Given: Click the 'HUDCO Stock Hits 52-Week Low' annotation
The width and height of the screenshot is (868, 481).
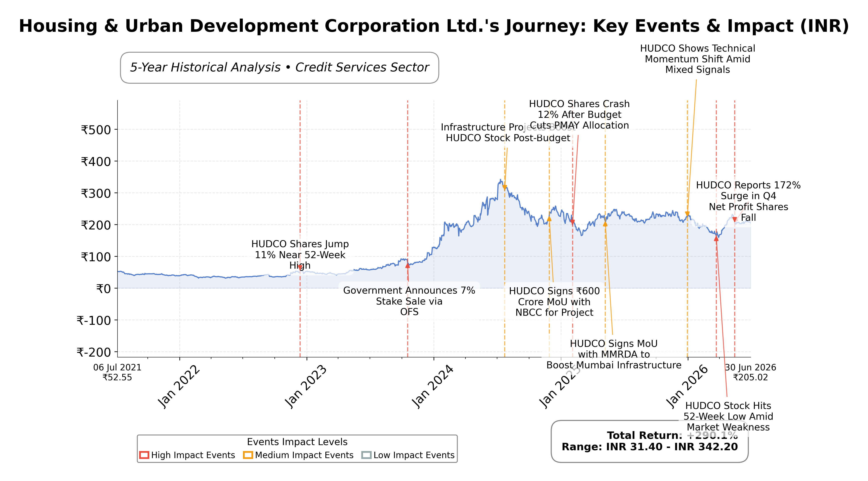Looking at the screenshot, I should 728,416.
